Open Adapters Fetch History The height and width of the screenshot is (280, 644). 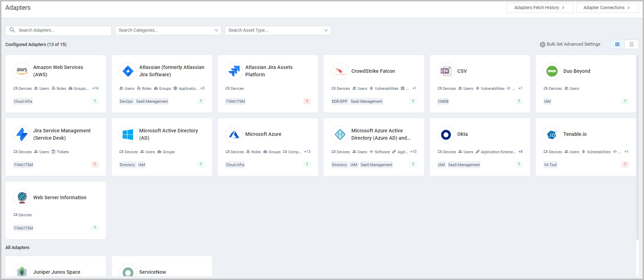coord(540,8)
